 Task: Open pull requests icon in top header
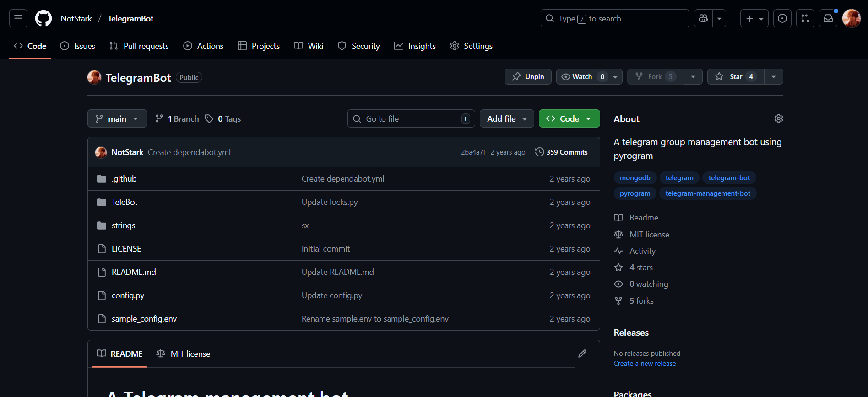(805, 18)
